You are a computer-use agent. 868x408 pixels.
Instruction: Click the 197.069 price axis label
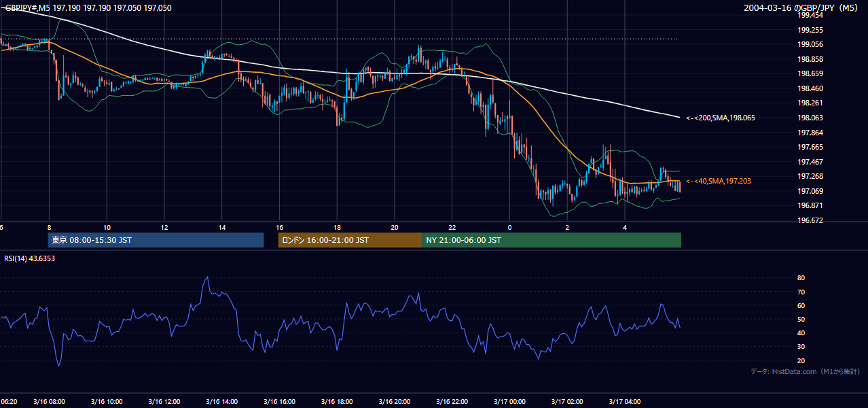811,191
